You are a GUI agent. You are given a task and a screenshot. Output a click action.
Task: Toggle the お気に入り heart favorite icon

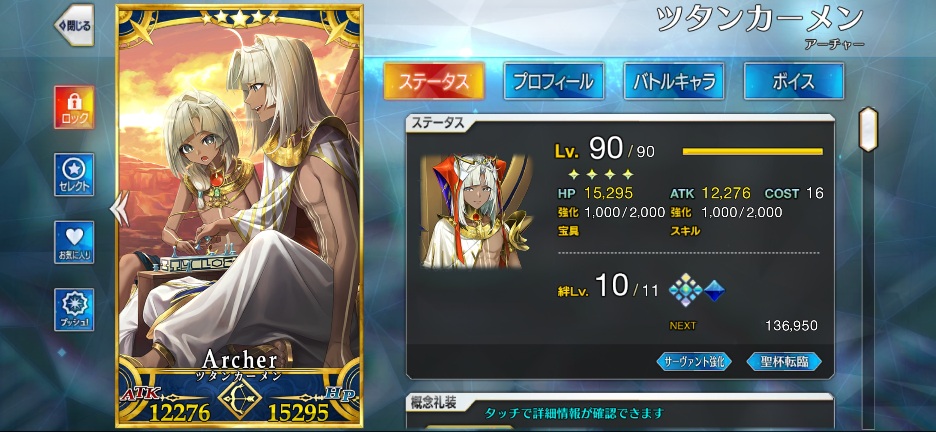click(74, 242)
